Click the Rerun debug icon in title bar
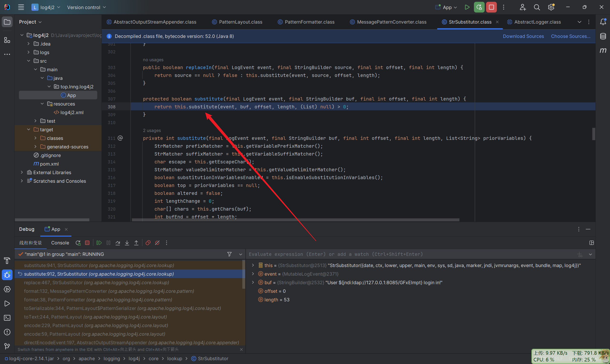 click(479, 7)
